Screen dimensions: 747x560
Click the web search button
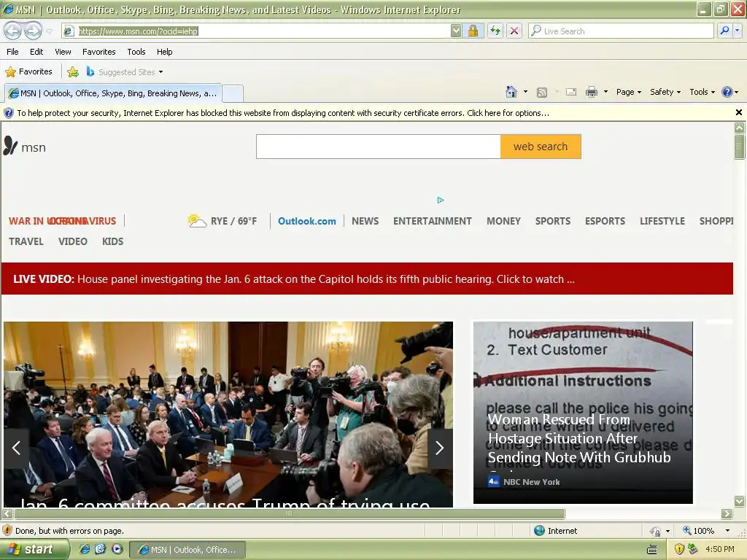[x=541, y=147]
